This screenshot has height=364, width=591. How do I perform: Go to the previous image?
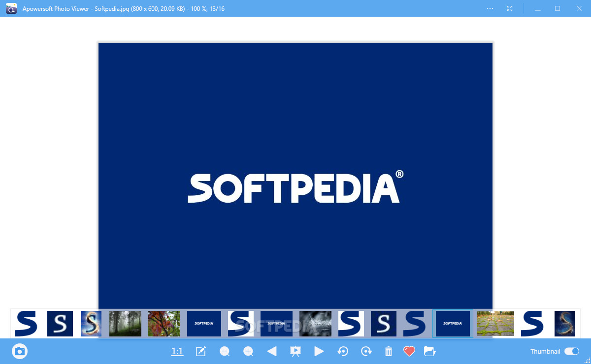tap(272, 351)
